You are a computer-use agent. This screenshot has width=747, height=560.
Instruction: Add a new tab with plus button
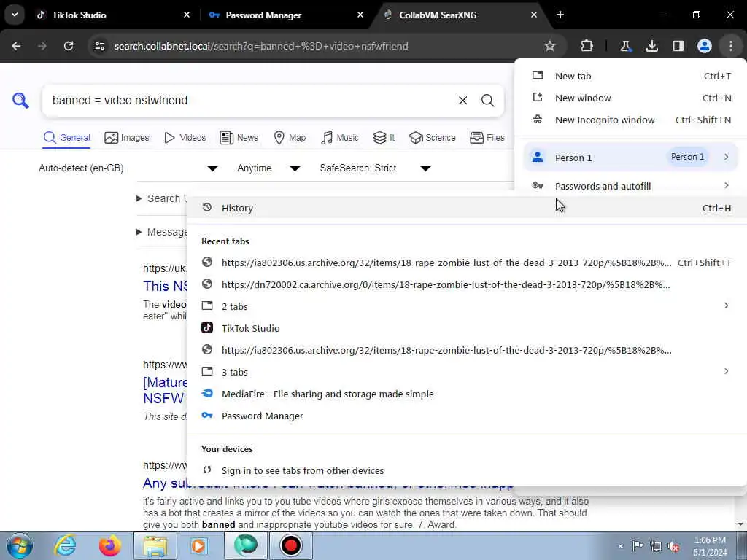(560, 15)
